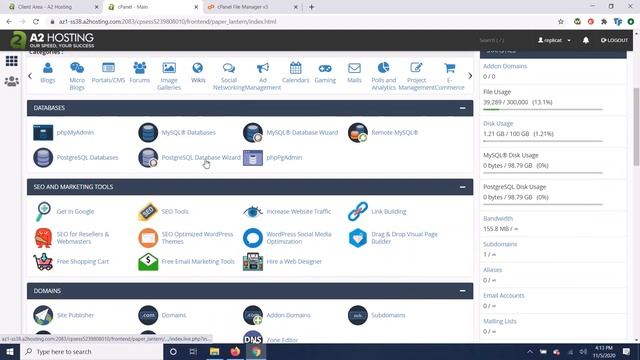Screen dimensions: 640x360
Task: Launch PostgreSQL Database Wizard icon
Action: pyautogui.click(x=148, y=158)
